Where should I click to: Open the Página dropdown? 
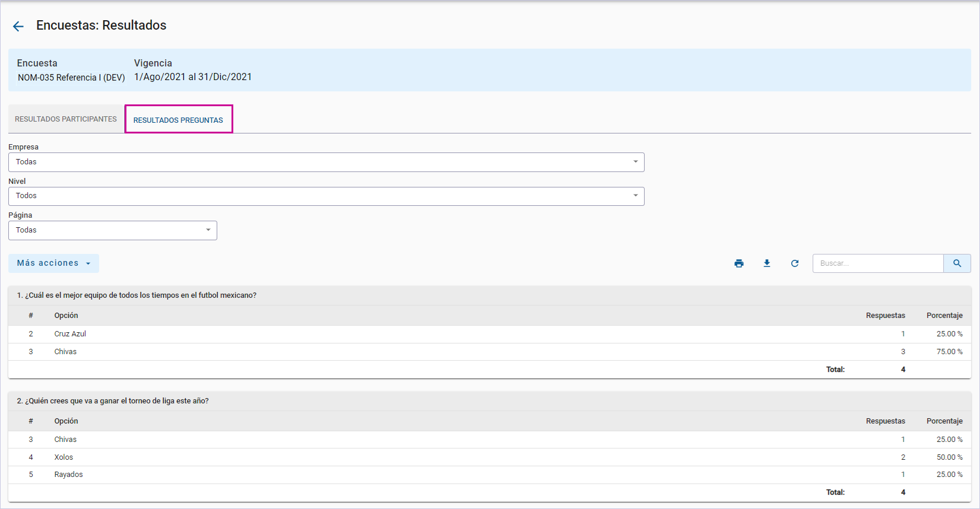113,230
